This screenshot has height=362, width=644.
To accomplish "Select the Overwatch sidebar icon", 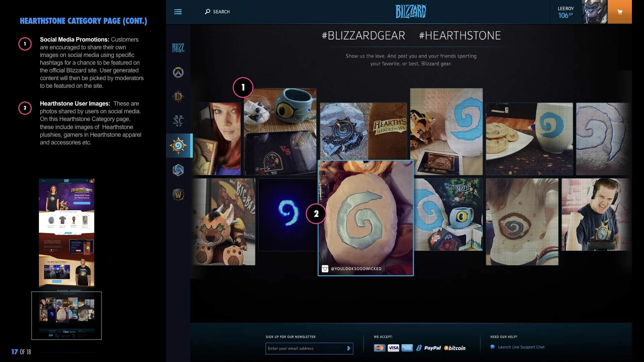I will pyautogui.click(x=178, y=72).
